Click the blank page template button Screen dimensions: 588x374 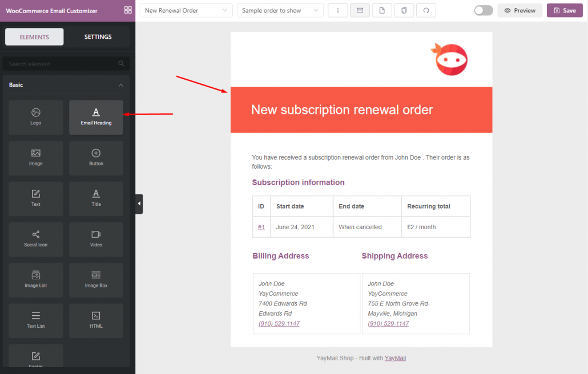(382, 10)
